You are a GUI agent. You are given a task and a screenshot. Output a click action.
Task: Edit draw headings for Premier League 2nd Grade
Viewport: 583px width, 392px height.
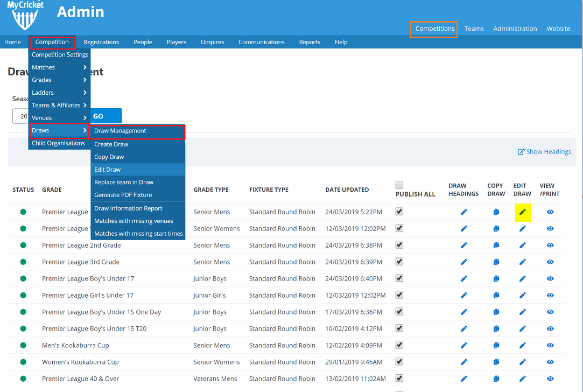[x=463, y=246]
